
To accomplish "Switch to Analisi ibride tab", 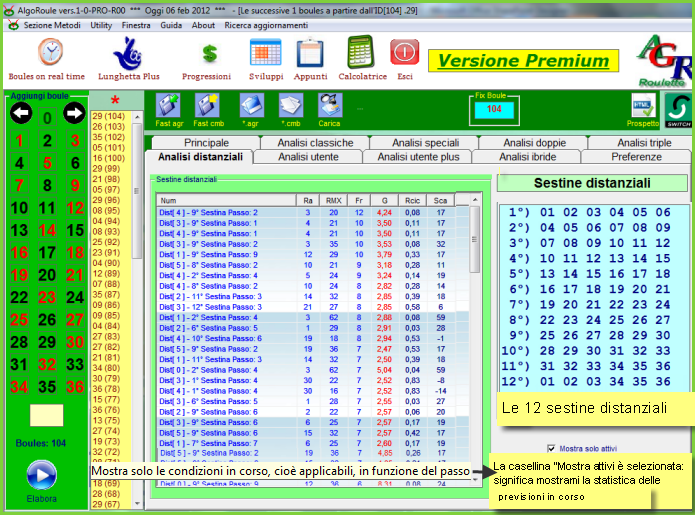I will pos(527,157).
